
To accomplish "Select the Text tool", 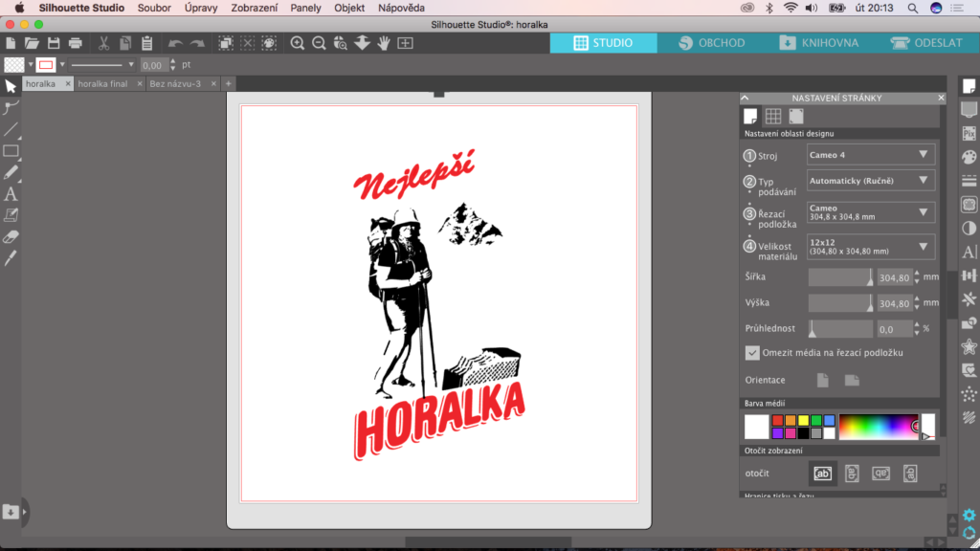I will point(11,194).
